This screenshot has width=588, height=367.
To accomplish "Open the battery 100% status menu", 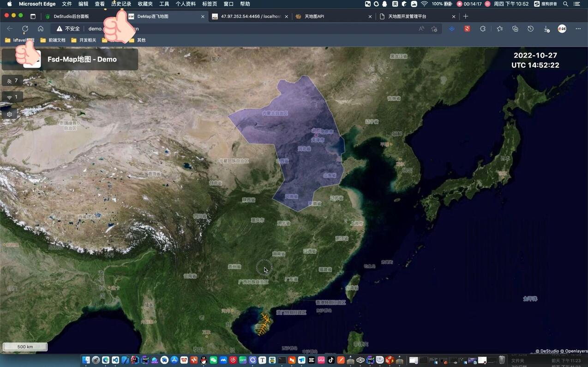I will (442, 4).
